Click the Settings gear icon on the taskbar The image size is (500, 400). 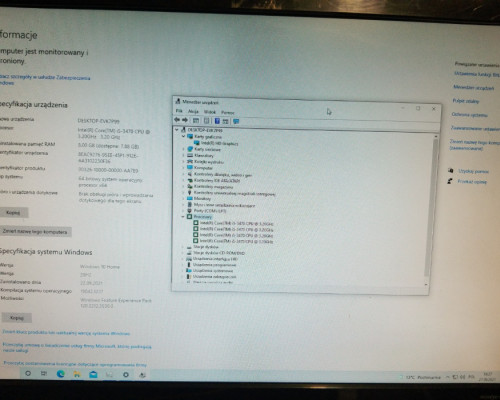tap(126, 375)
